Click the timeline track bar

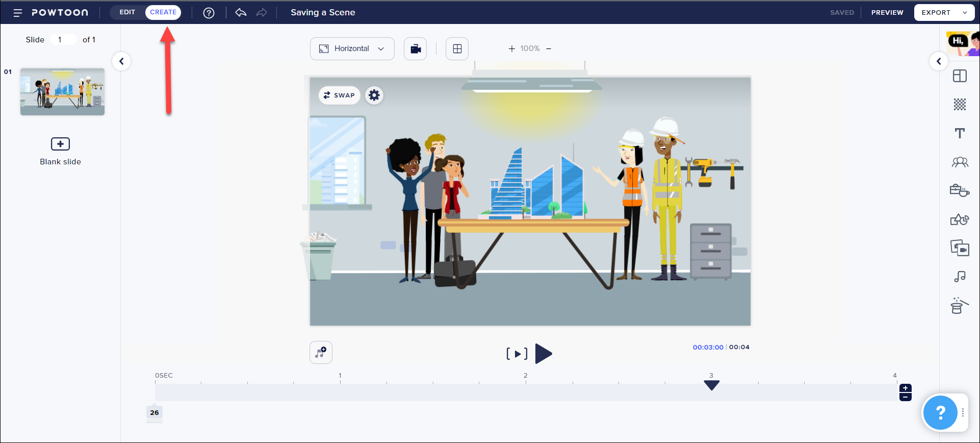pyautogui.click(x=526, y=392)
